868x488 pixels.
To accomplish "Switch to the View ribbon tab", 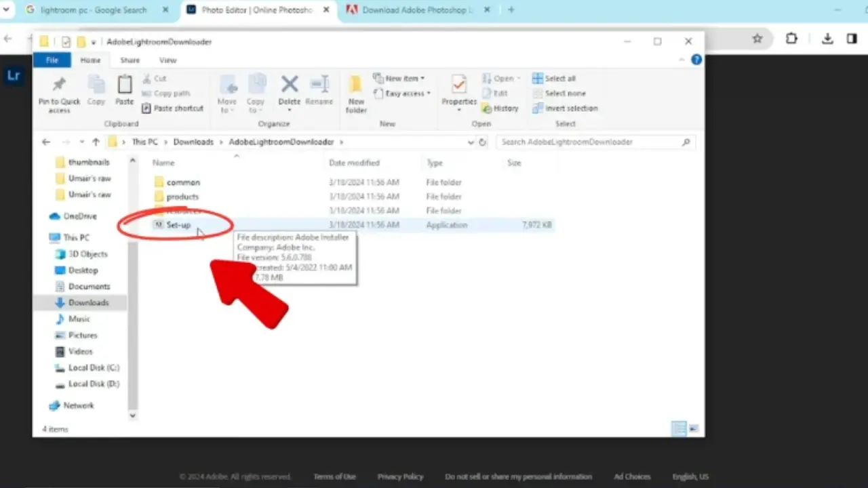I will (167, 60).
